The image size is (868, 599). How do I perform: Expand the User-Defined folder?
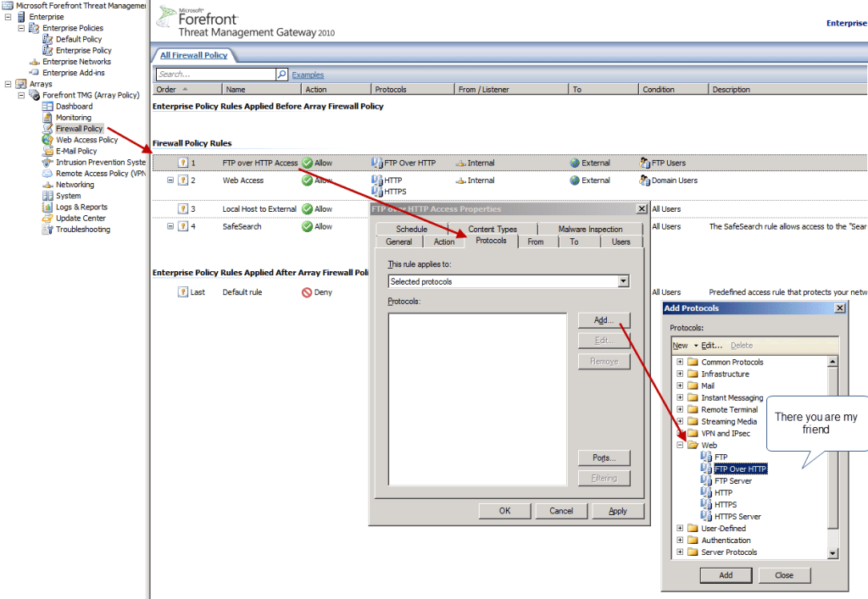680,528
